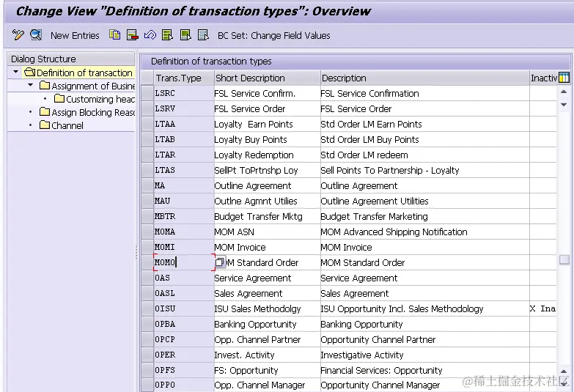Screen dimensions: 574x392
Task: Click the Deselect All icon
Action: point(203,35)
